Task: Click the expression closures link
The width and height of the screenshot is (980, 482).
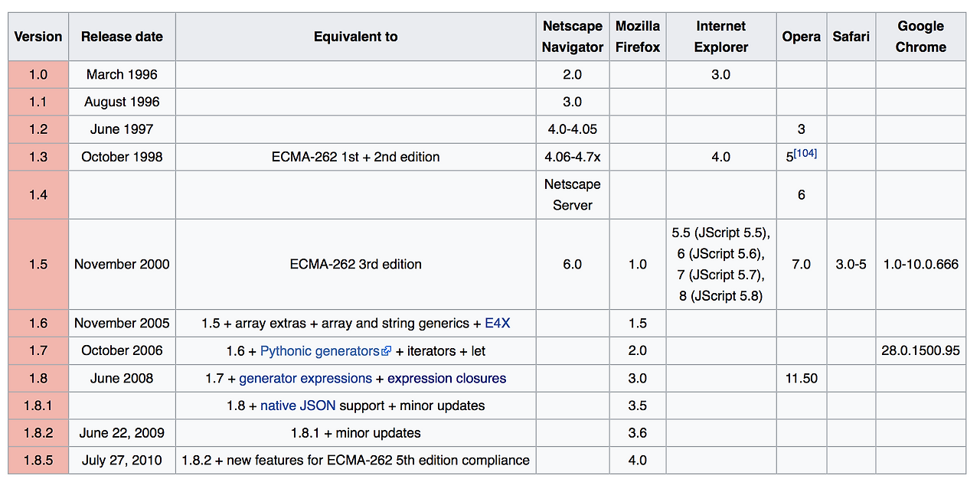Action: tap(446, 379)
